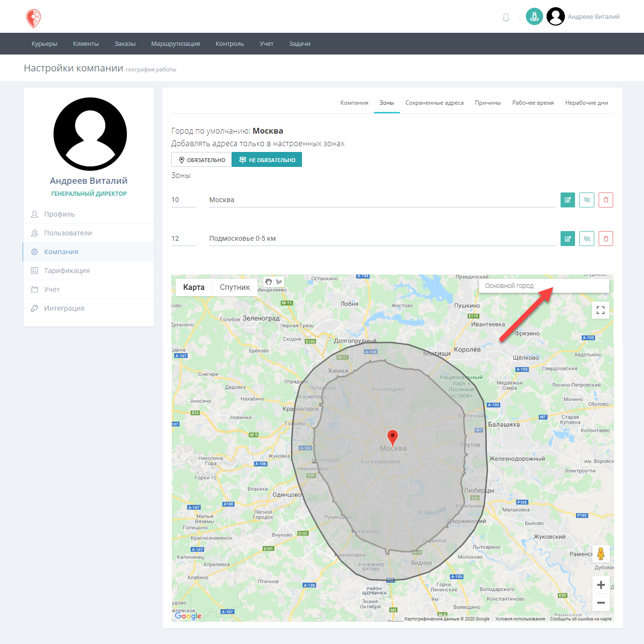Select the НЕ ОБЯЗАТЕЛЬНО option
The height and width of the screenshot is (644, 644).
click(267, 160)
